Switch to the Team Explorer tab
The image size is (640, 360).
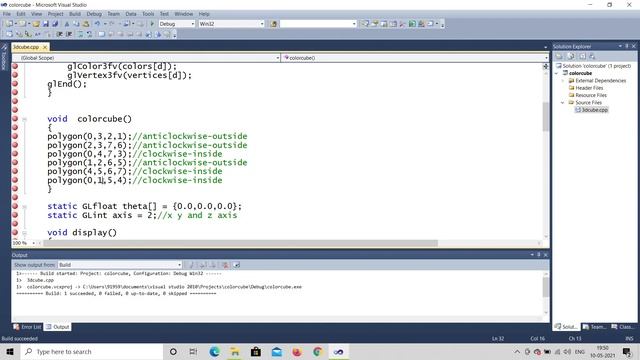(594, 327)
